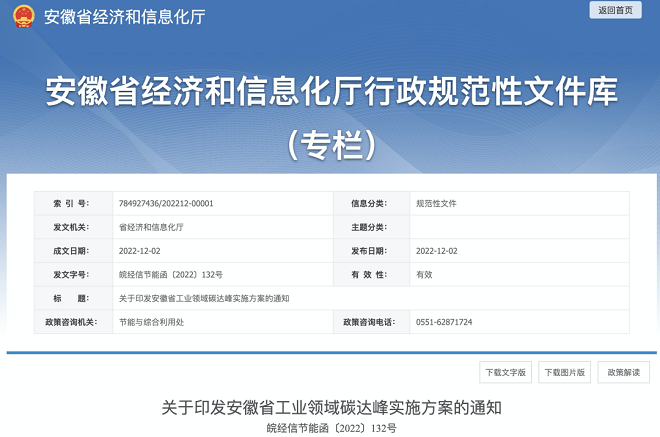The width and height of the screenshot is (660, 437).
Task: Click the document number below the article heading
Action: [x=331, y=428]
